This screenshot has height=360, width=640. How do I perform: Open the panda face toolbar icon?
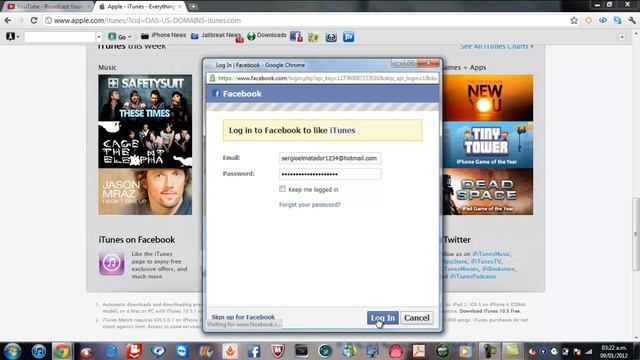tap(331, 37)
